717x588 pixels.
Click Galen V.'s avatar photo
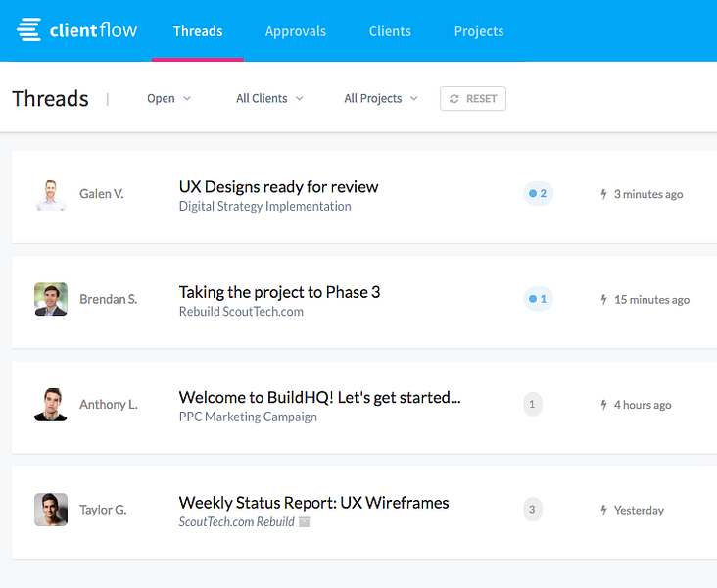tap(51, 194)
